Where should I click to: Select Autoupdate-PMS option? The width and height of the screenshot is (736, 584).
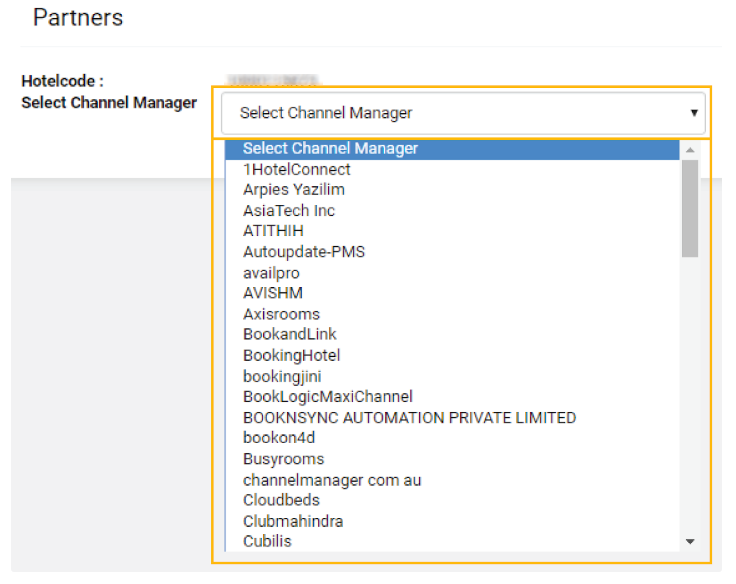tap(452, 252)
